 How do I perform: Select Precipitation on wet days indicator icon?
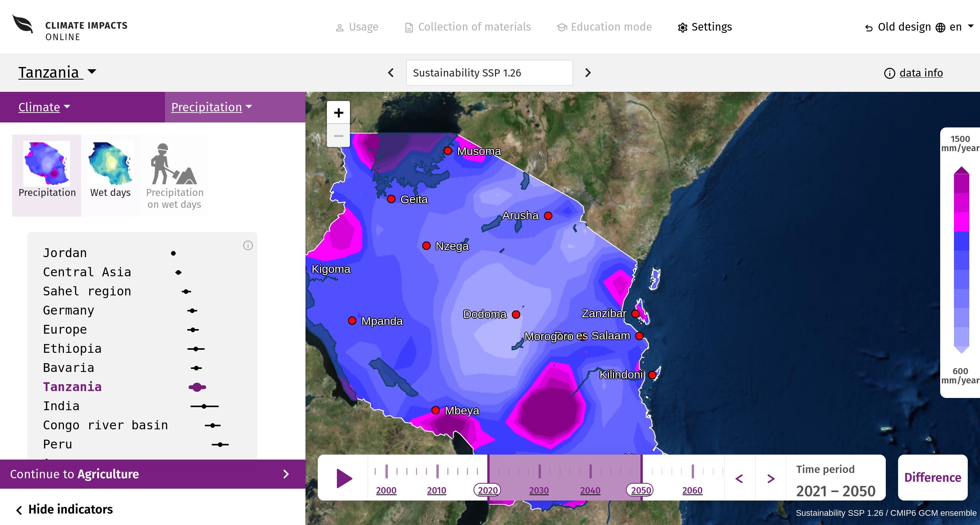pyautogui.click(x=175, y=176)
